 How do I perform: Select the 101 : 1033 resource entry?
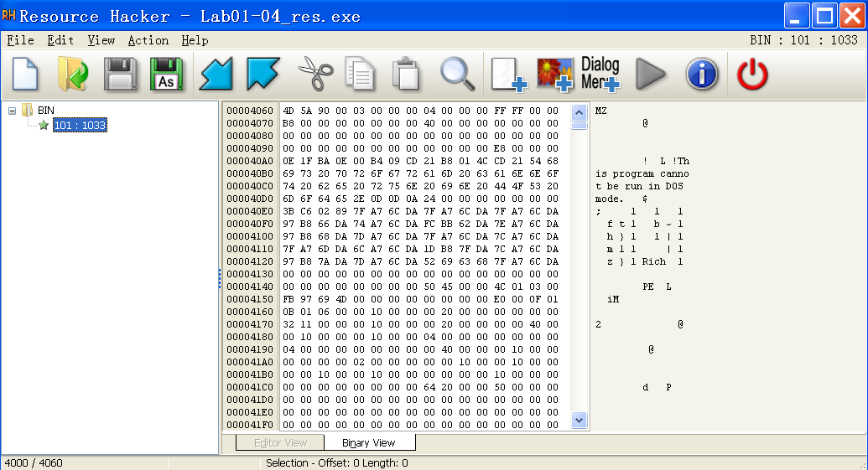(x=80, y=126)
